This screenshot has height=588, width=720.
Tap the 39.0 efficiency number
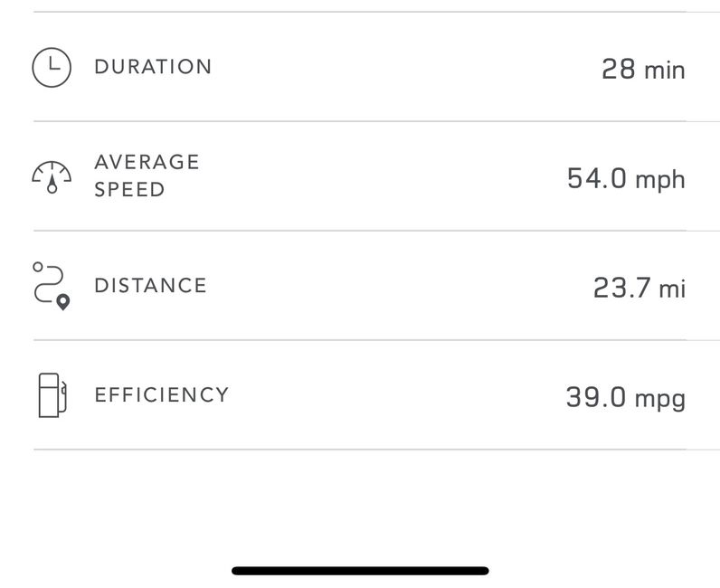tap(596, 397)
